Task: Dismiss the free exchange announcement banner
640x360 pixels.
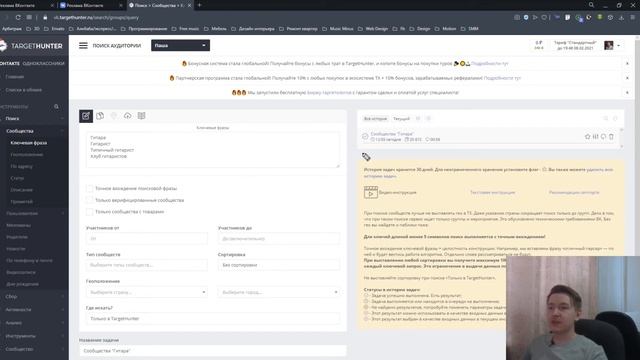Action: click(627, 93)
